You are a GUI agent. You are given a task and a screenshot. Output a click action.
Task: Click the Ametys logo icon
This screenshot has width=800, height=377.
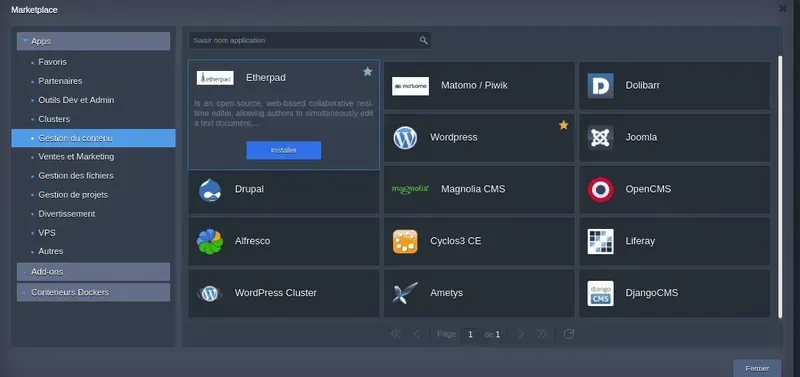tap(405, 293)
